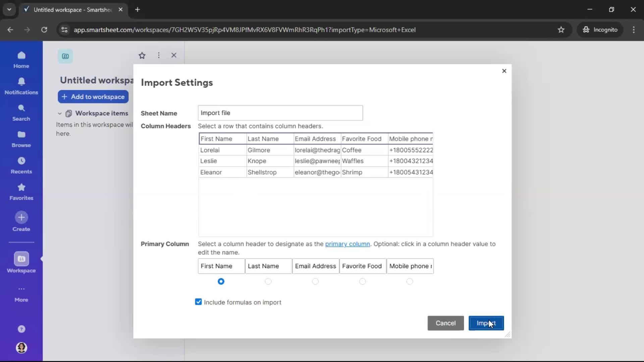644x362 pixels.
Task: Cancel the import settings dialog
Action: click(445, 323)
